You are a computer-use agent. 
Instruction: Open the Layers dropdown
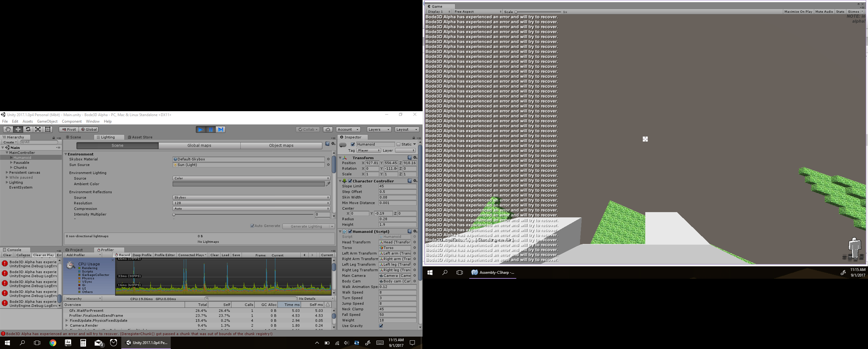[379, 129]
